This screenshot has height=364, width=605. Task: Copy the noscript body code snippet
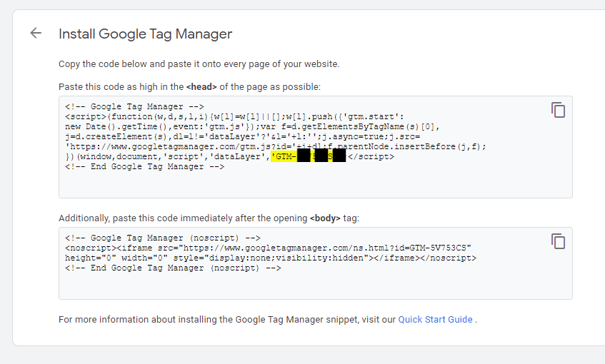pyautogui.click(x=558, y=241)
